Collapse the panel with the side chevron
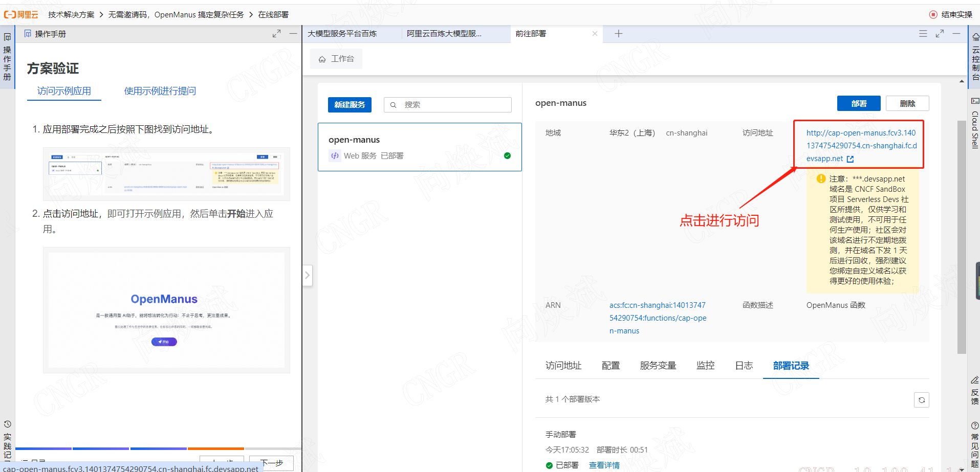Screen dimensions: 980x472 coord(307,275)
